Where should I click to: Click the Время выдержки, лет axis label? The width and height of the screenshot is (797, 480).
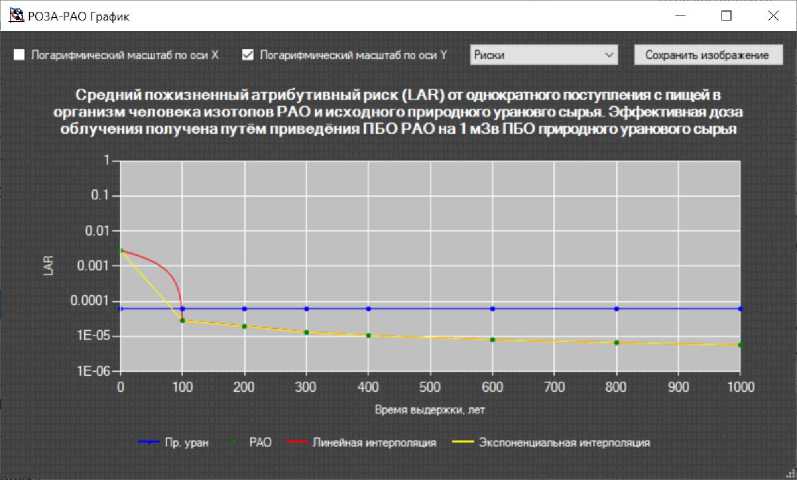[x=430, y=409]
